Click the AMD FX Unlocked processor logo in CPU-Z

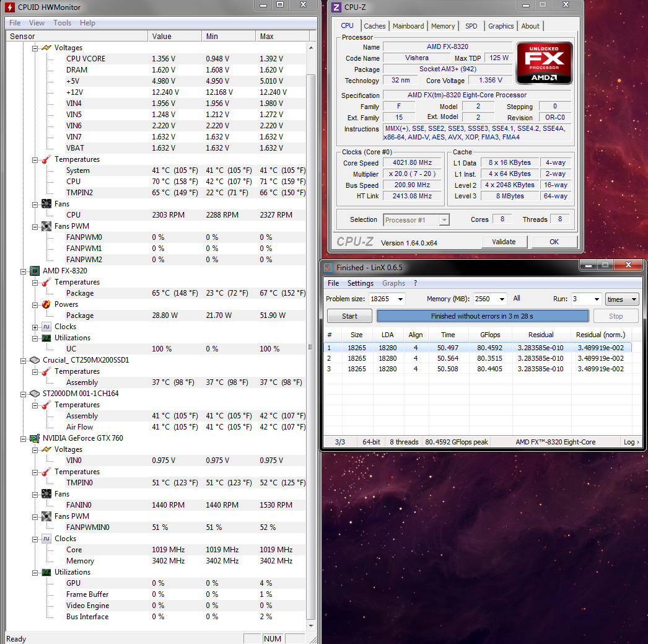[545, 63]
